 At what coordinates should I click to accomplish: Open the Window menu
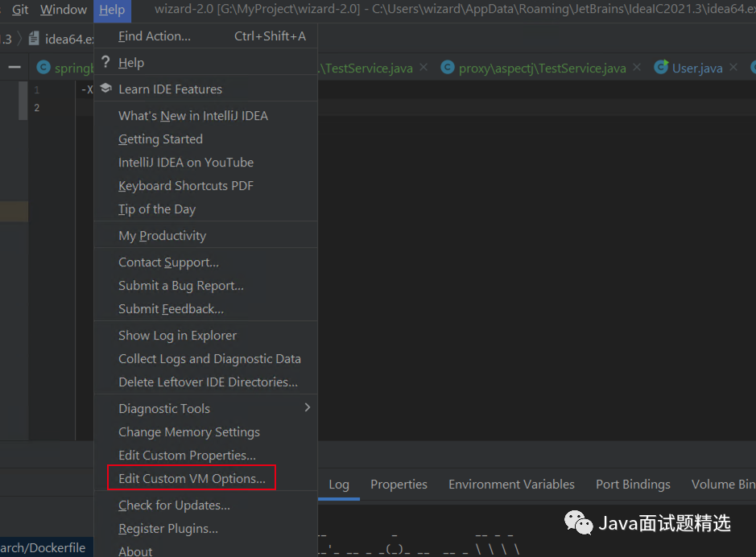click(x=63, y=10)
